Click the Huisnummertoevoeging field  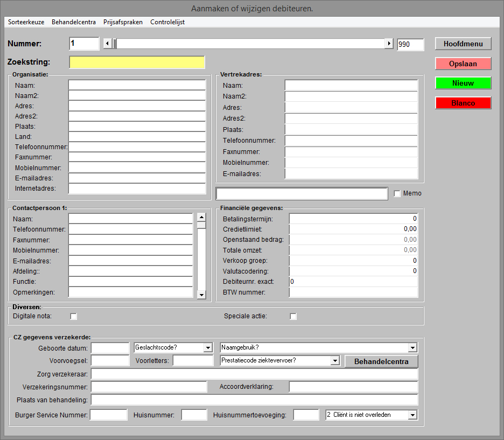306,415
